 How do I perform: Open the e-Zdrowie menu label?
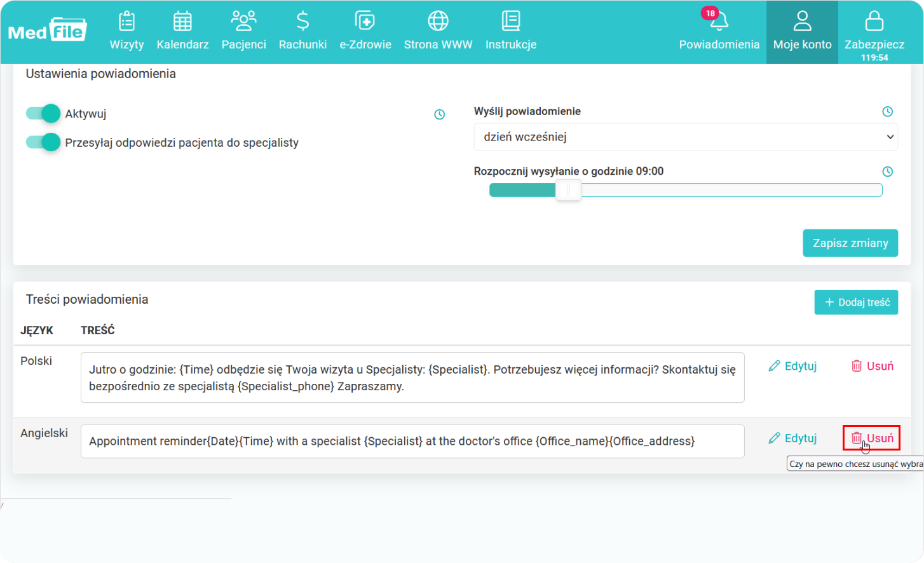pyautogui.click(x=365, y=44)
